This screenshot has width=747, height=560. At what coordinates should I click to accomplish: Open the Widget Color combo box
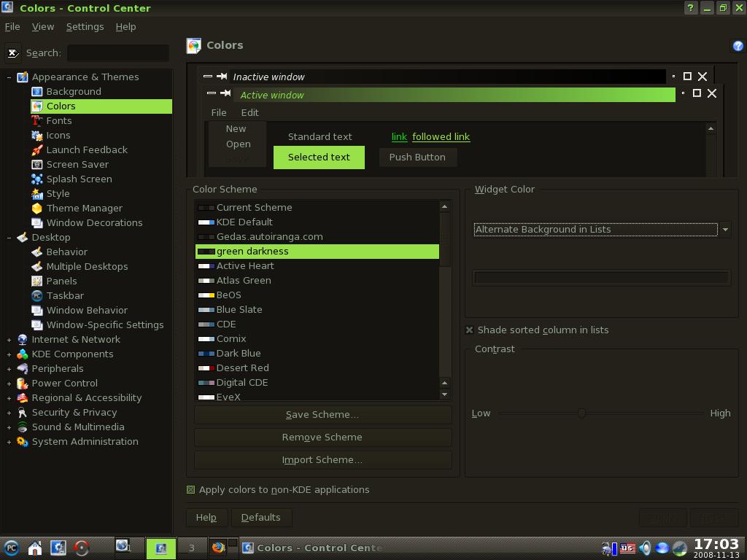pyautogui.click(x=602, y=230)
